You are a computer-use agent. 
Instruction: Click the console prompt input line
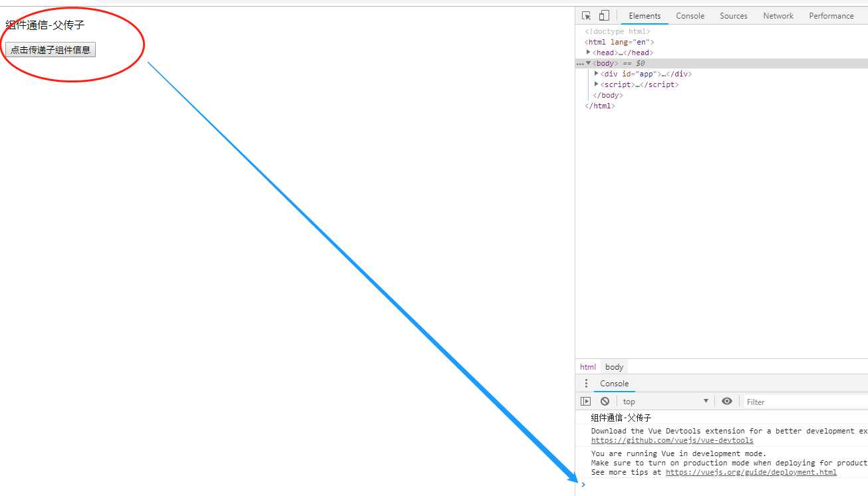coord(725,485)
